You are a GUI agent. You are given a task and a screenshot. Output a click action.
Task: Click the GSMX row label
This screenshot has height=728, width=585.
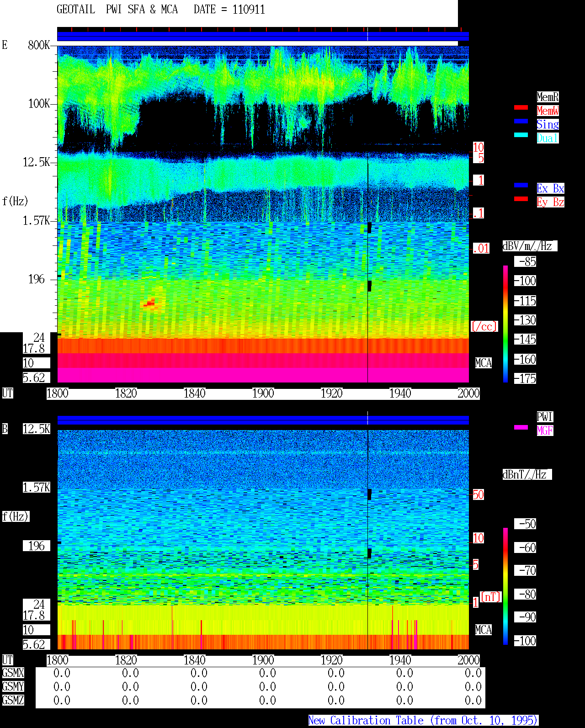coord(13,673)
